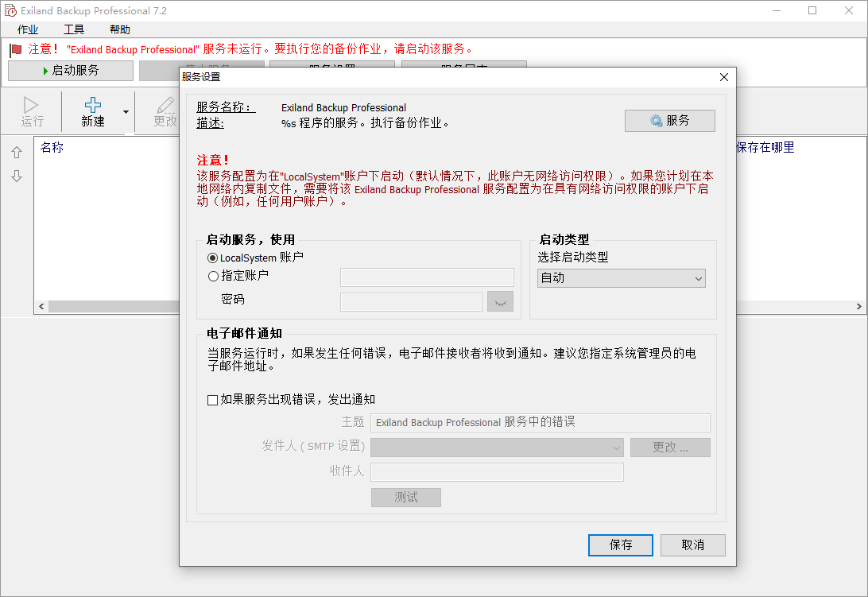Select the LocalSystem 账户 radio button
The height and width of the screenshot is (597, 868).
click(x=212, y=258)
